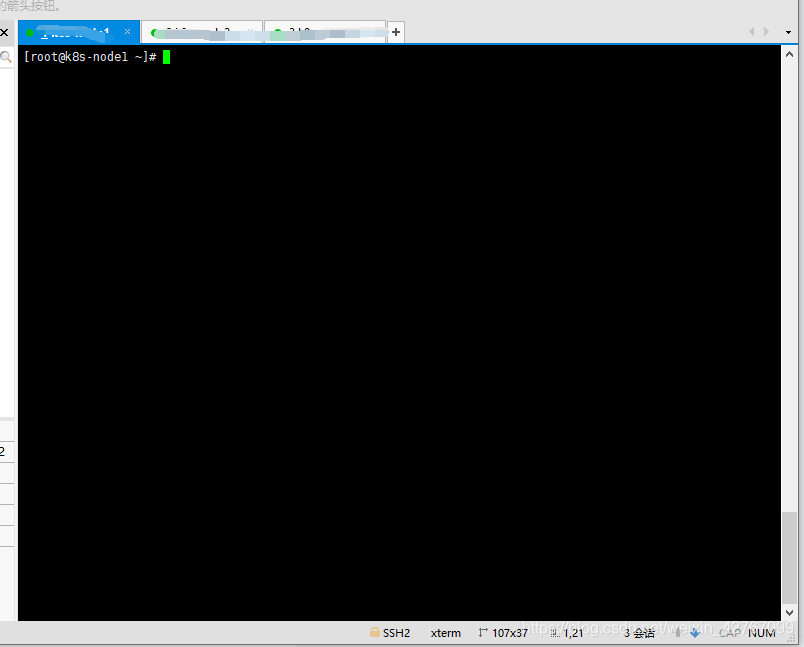Click the search magnifier icon in side panel
This screenshot has height=647, width=804.
[6, 57]
